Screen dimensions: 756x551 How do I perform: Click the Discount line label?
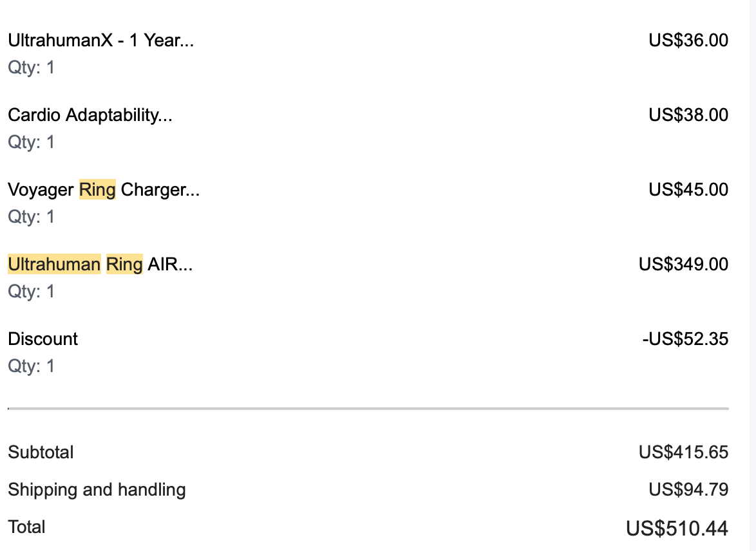[43, 339]
